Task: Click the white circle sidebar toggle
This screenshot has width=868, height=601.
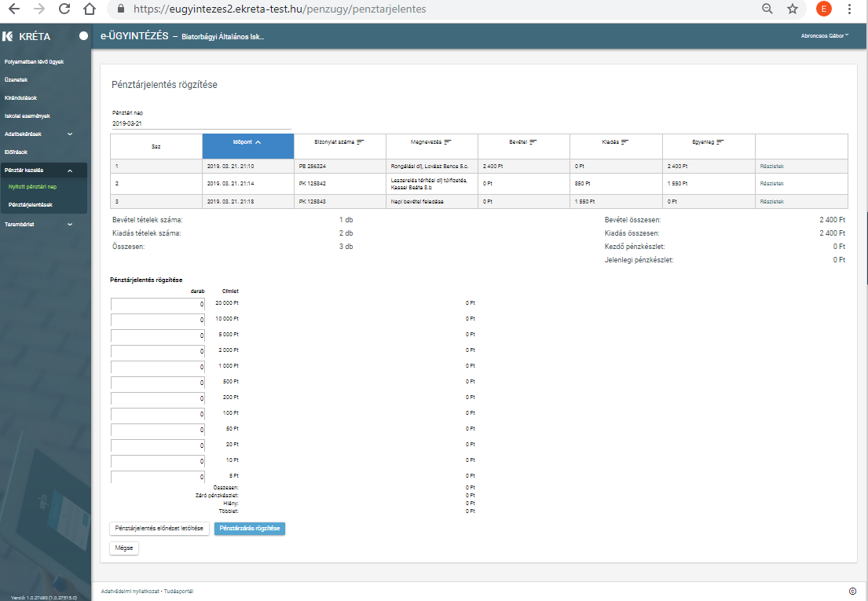Action: [x=83, y=36]
